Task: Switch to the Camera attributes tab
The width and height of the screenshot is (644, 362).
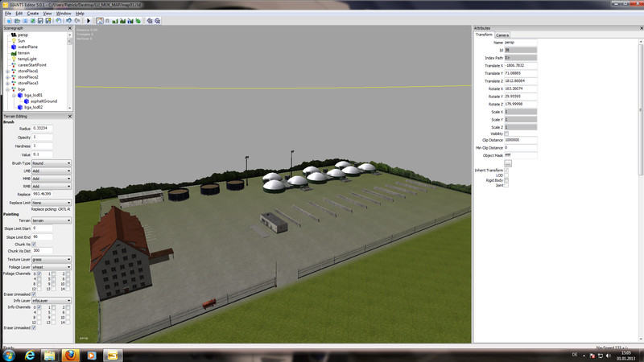Action: 502,35
